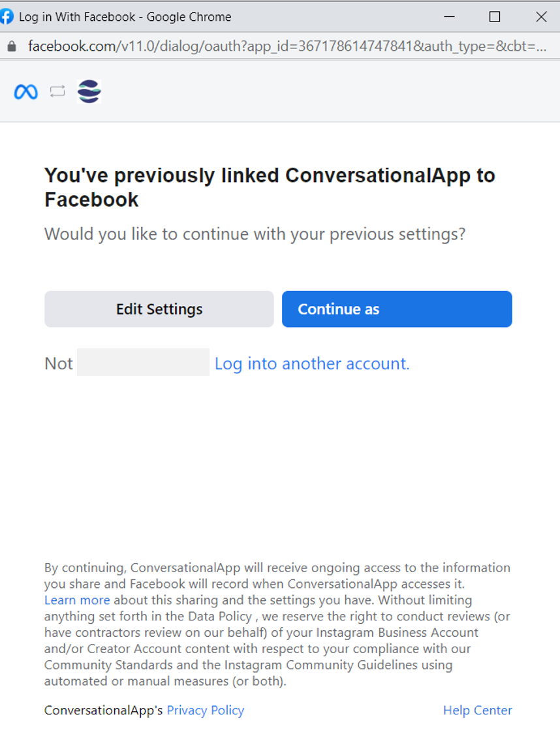Open the Log into another account link
Image resolution: width=560 pixels, height=734 pixels.
[x=312, y=363]
